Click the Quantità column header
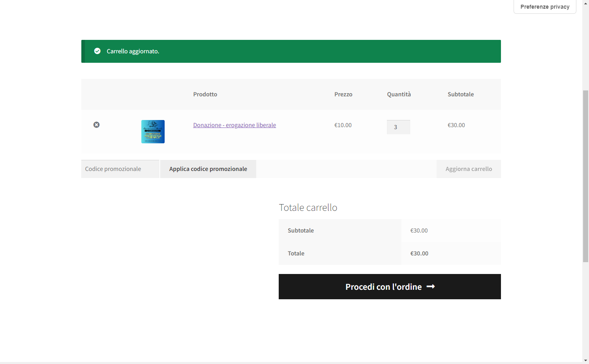Viewport: 589px width, 364px height. pyautogui.click(x=399, y=94)
